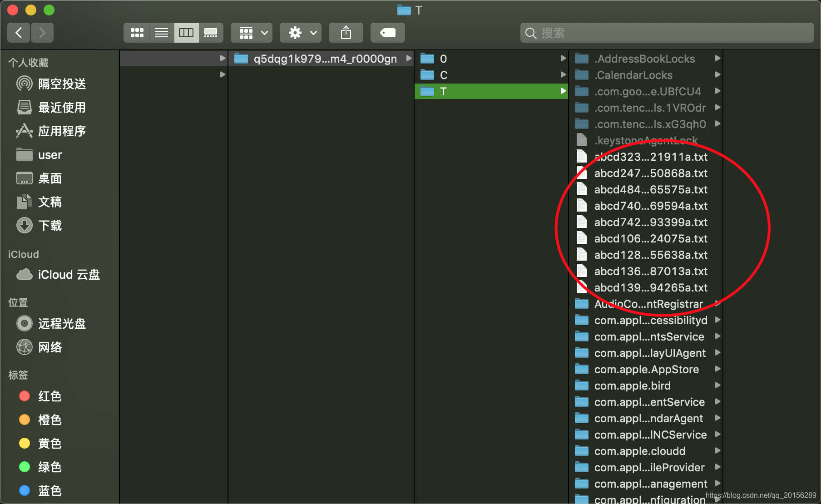Open the 下载 folder from sidebar
The height and width of the screenshot is (504, 821).
50,225
